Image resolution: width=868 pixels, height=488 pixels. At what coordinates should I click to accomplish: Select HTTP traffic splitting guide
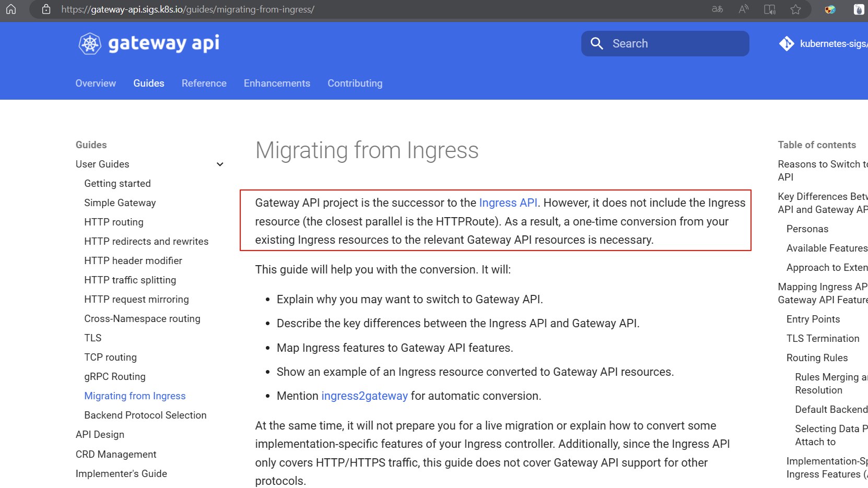(x=130, y=280)
